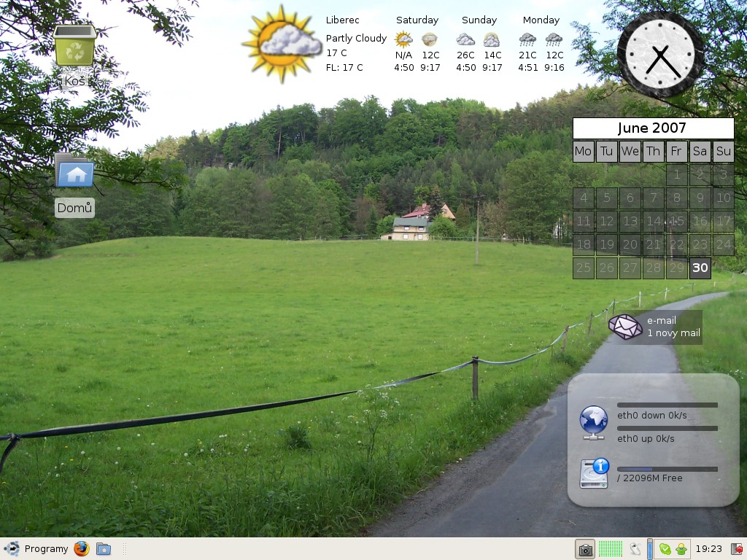Open the Programy applications menu

(36, 549)
